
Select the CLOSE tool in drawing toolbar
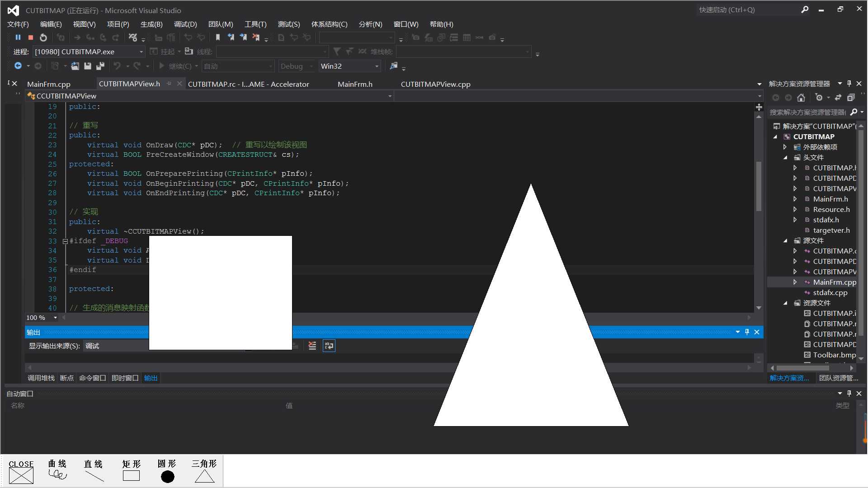coord(21,471)
